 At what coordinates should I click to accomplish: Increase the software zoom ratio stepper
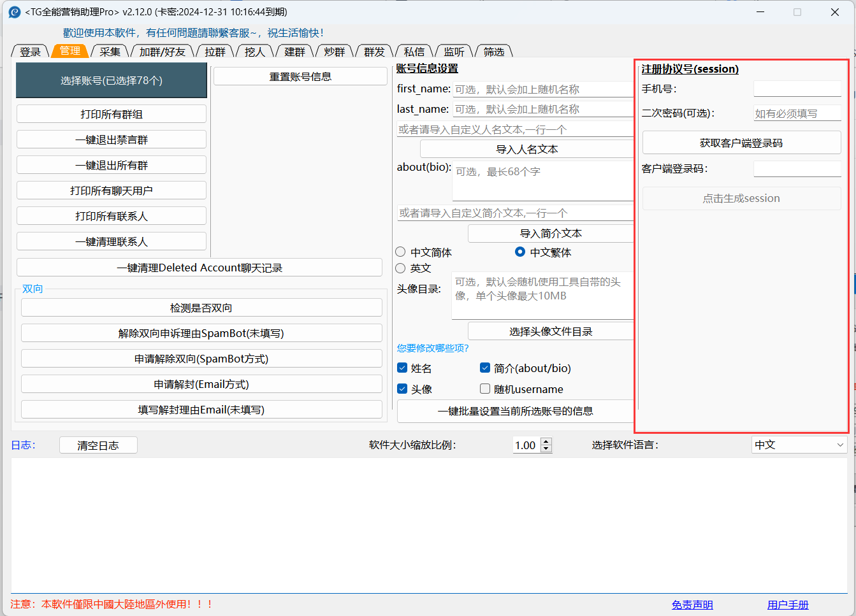point(546,441)
